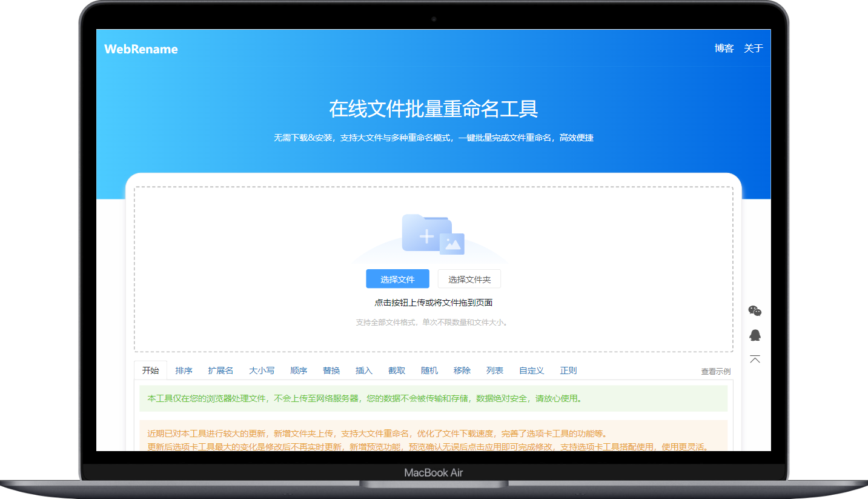Click the orange notice line starting 近期已对本工具
This screenshot has width=868, height=499.
(x=377, y=434)
